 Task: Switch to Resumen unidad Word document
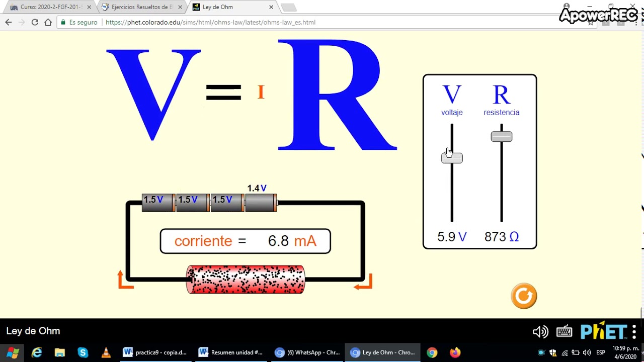pos(231,352)
